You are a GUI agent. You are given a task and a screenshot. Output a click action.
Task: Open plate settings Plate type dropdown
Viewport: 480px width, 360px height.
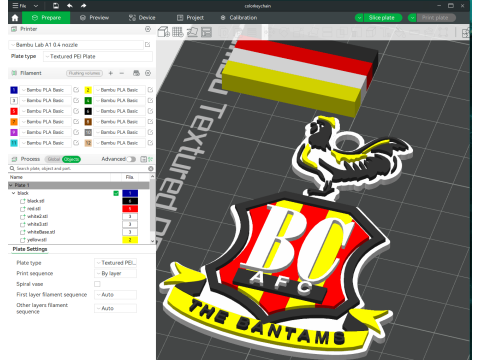click(115, 263)
